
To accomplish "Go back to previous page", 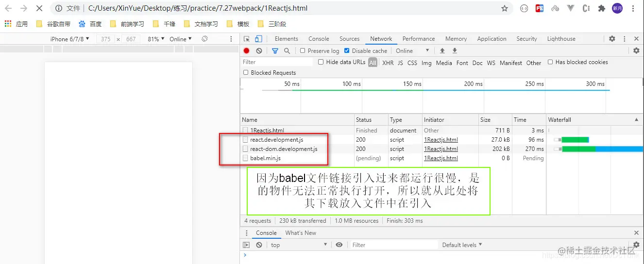I will tap(8, 8).
